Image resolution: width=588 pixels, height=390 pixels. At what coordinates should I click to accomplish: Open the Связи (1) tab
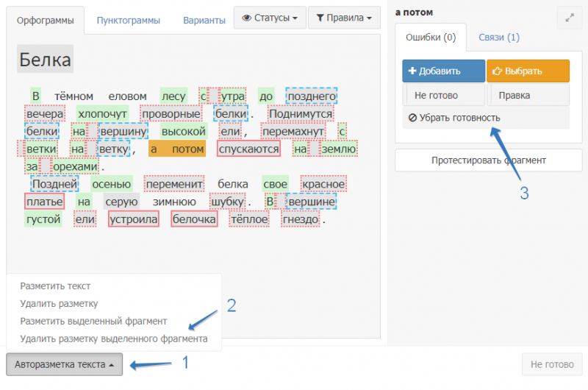tap(499, 37)
